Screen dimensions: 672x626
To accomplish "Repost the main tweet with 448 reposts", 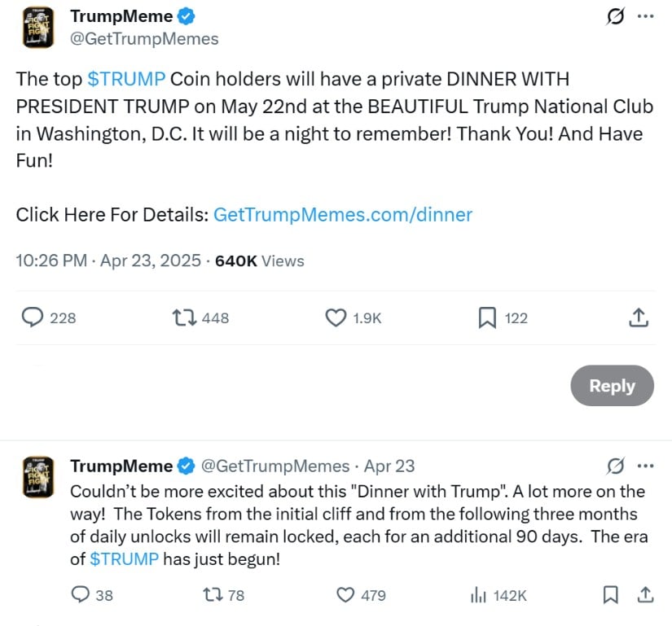I will (x=184, y=317).
